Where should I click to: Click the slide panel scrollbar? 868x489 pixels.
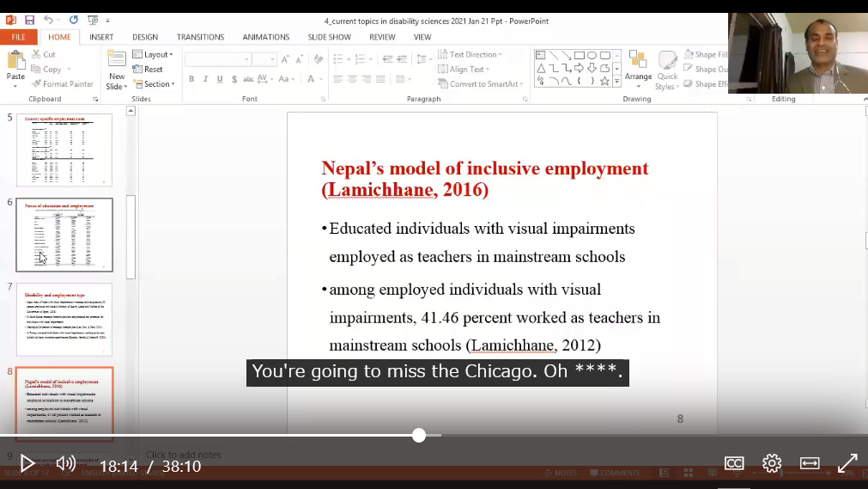(131, 236)
